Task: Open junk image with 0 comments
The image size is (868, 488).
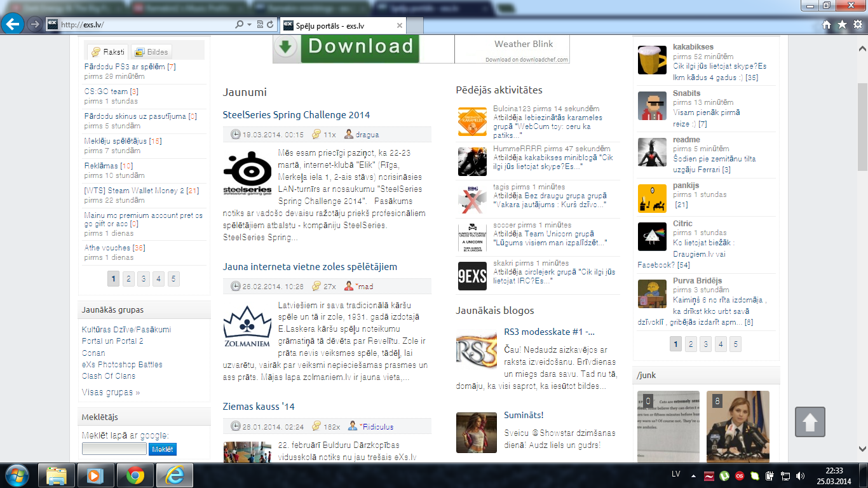Action: [668, 426]
